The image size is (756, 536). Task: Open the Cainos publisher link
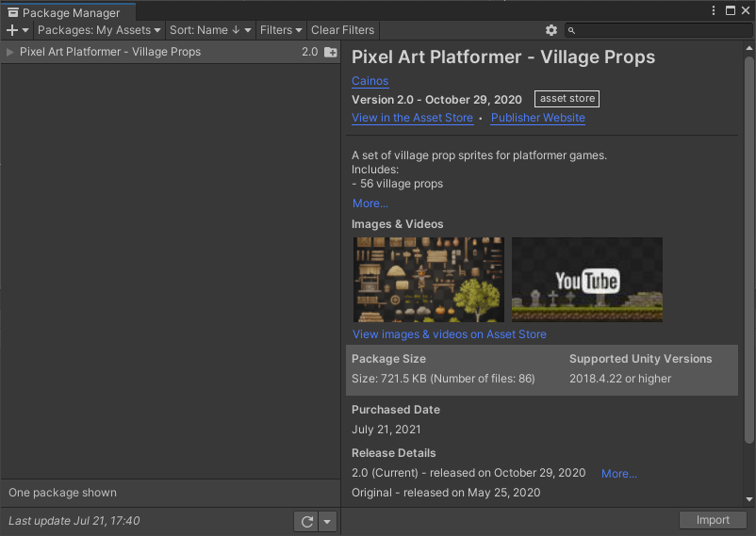click(370, 81)
